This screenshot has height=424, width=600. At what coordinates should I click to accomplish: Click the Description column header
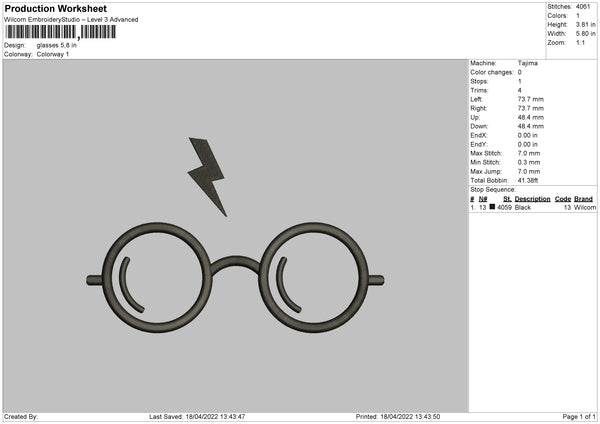532,199
